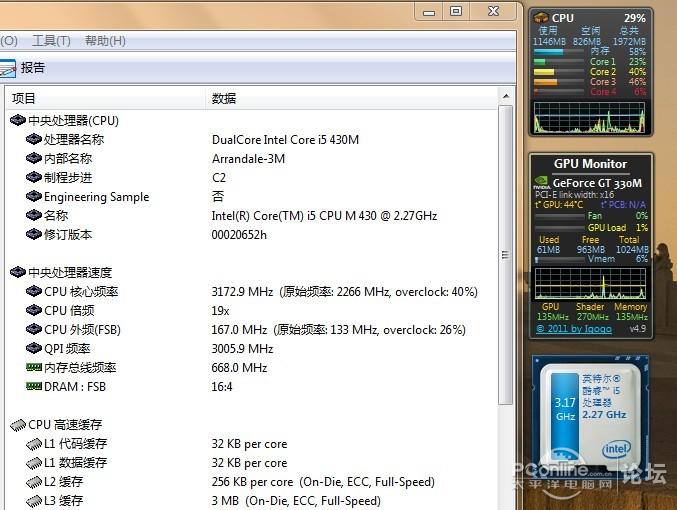Click the Intel logo on the processor gadget
The height and width of the screenshot is (510, 677).
pos(616,450)
